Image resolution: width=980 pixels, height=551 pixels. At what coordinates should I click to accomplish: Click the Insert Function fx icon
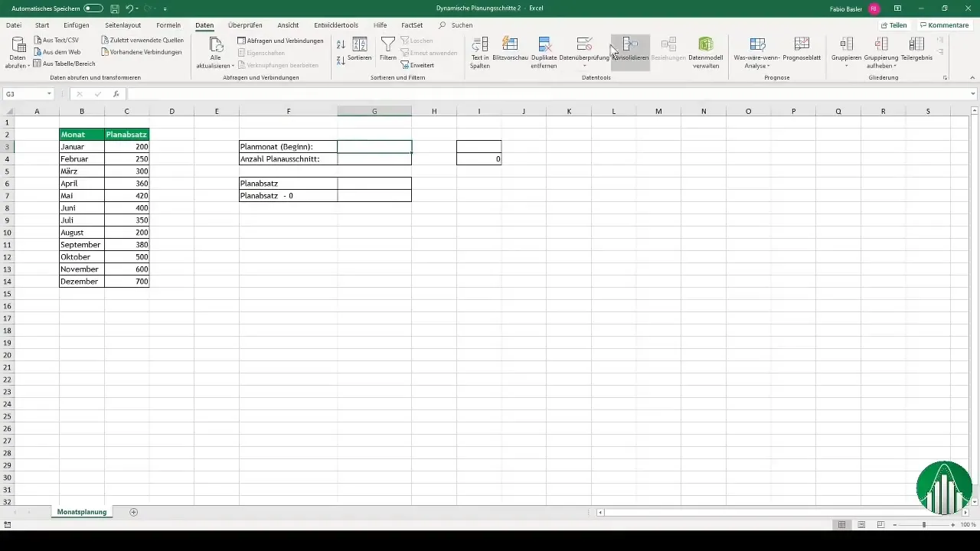coord(116,94)
